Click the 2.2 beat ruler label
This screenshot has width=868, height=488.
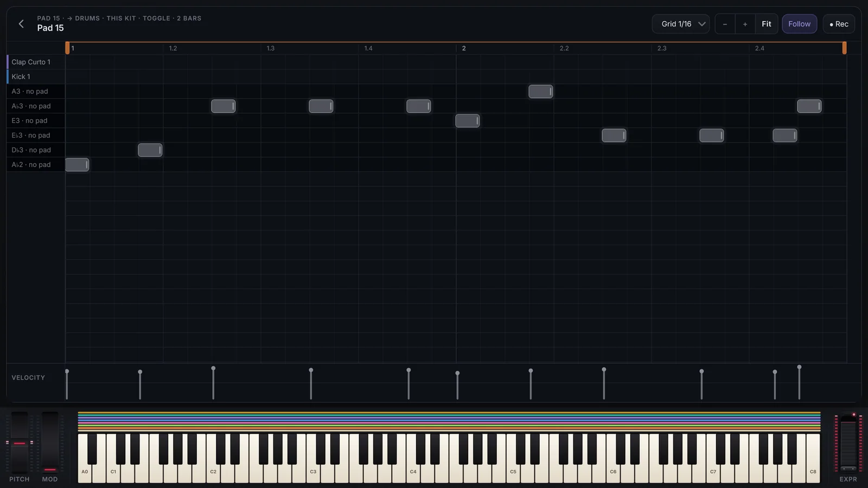tap(564, 48)
